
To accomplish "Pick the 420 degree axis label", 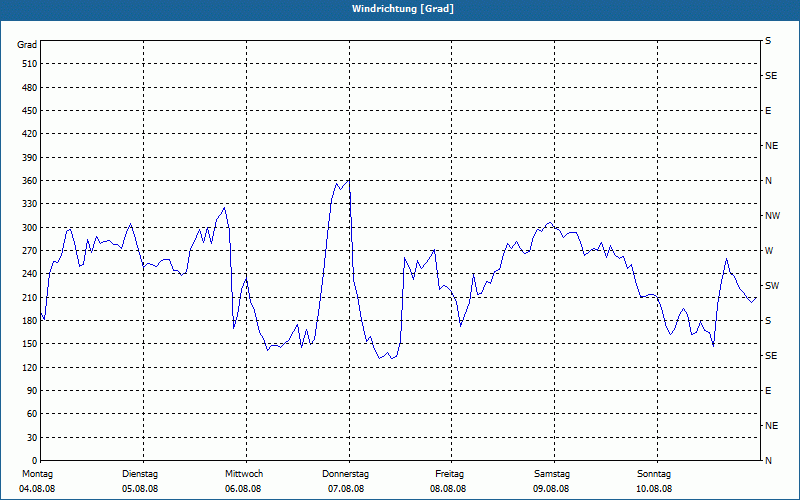I will [29, 134].
